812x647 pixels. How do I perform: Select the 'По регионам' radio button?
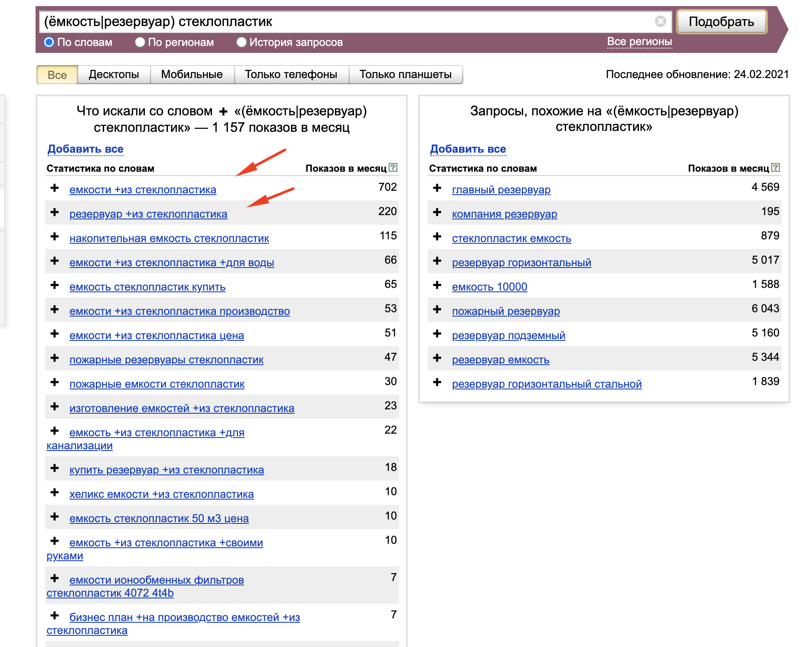(x=140, y=42)
